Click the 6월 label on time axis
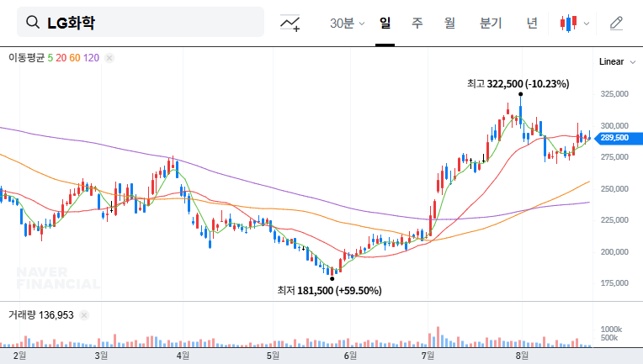 click(350, 356)
